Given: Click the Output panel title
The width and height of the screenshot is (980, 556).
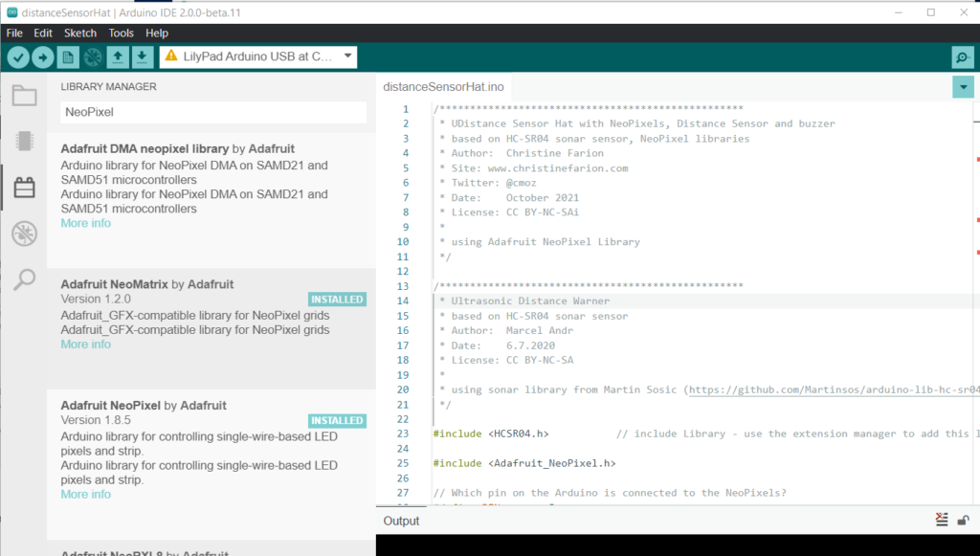Looking at the screenshot, I should [x=401, y=521].
